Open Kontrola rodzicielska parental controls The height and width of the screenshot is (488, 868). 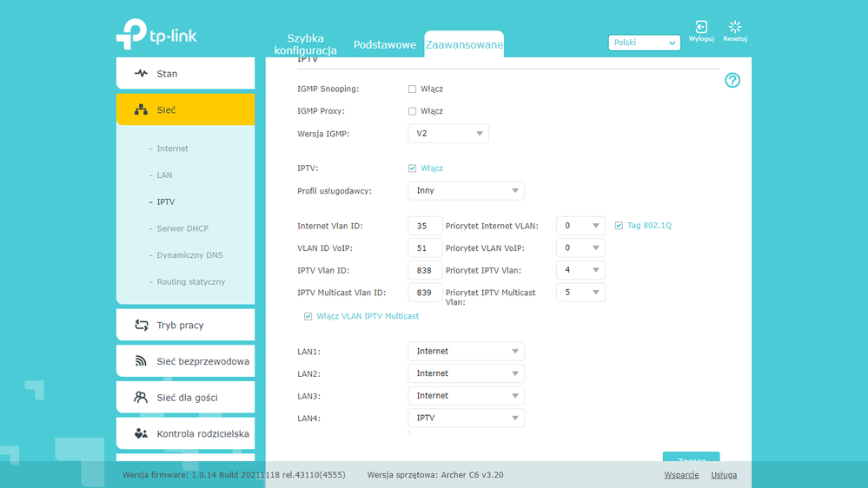[185, 434]
